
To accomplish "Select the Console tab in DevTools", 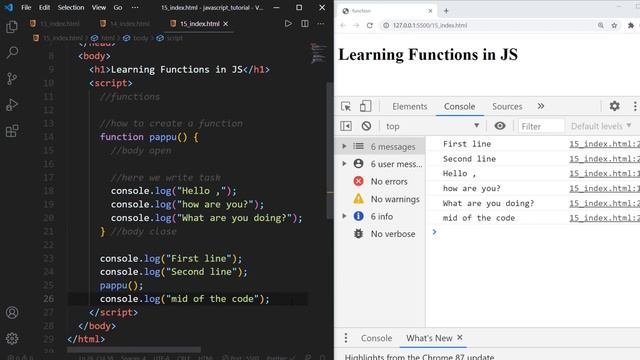I will [460, 107].
